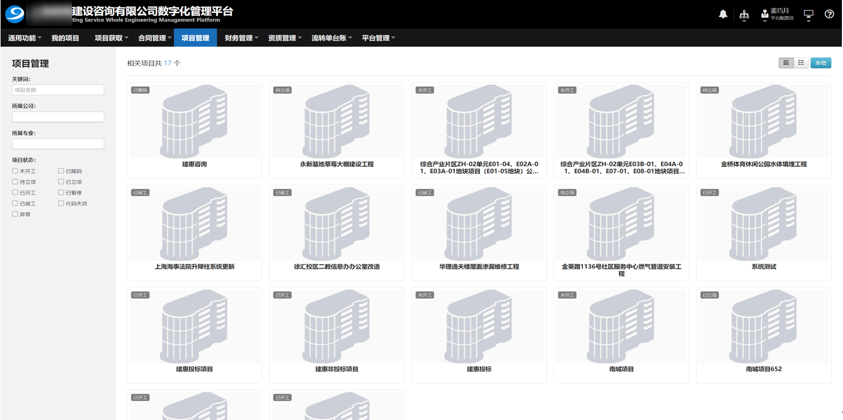Open the 所属专业 selection field
This screenshot has width=843, height=420.
tap(58, 144)
